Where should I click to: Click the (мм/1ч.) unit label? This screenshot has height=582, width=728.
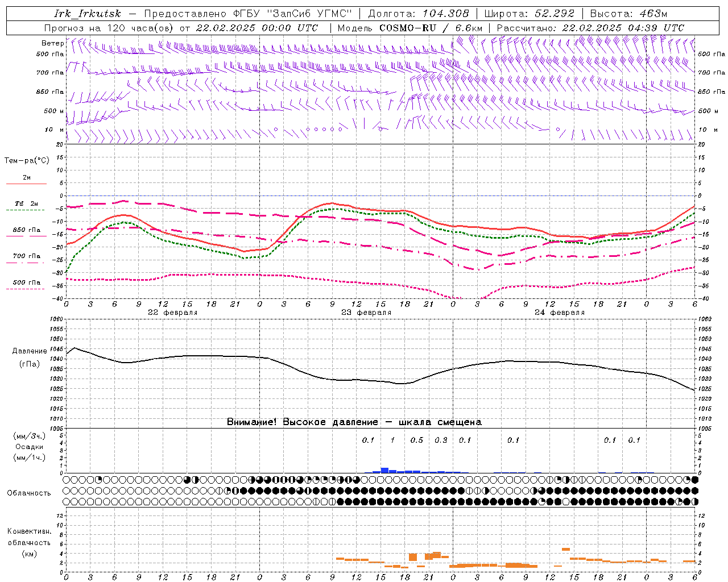(30, 458)
